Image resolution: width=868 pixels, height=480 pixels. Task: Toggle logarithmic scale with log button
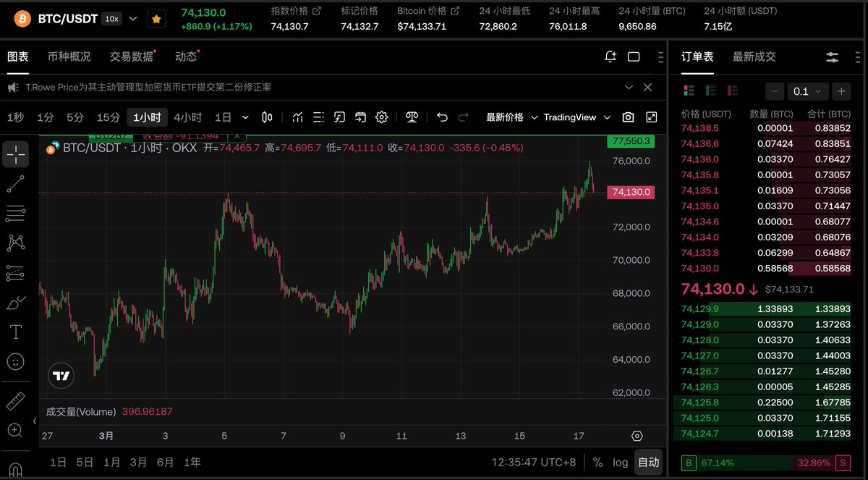coord(620,462)
